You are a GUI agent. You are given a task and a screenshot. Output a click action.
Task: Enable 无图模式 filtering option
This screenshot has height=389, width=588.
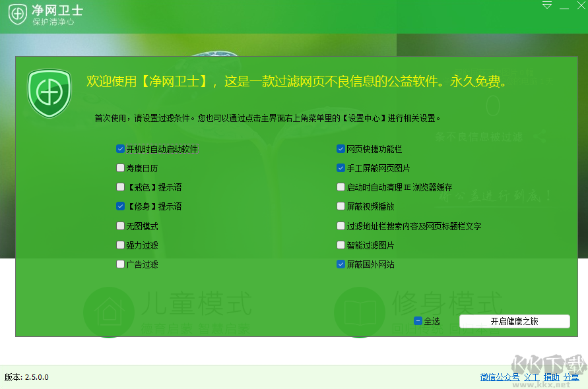[x=120, y=225]
